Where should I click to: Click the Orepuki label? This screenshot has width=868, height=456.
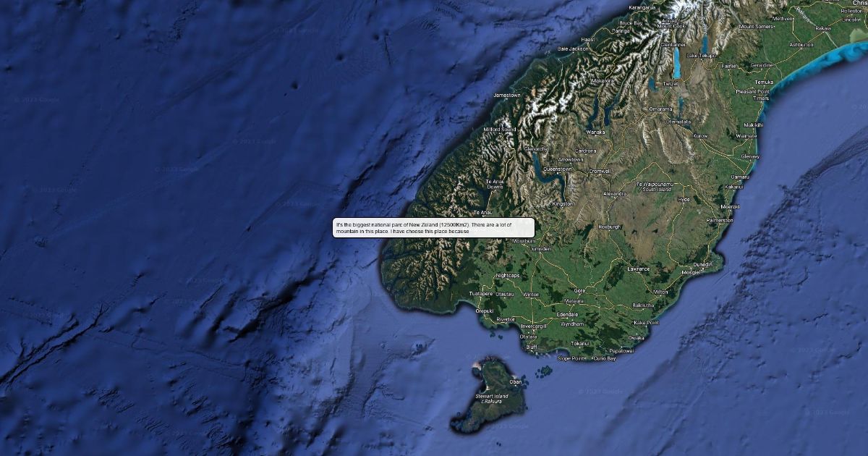(484, 311)
